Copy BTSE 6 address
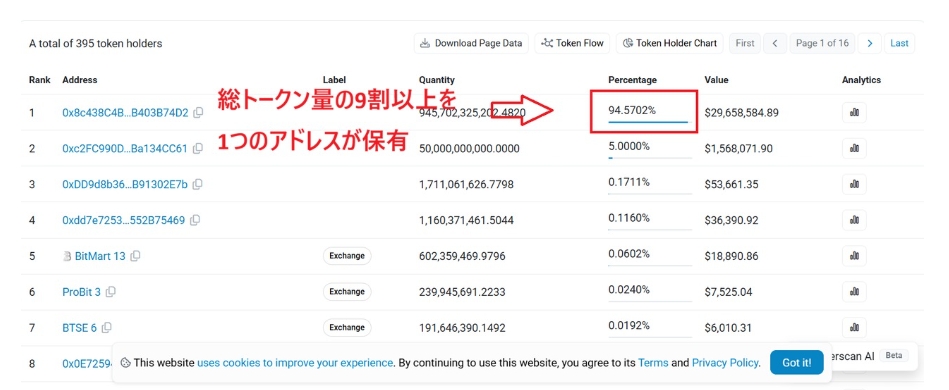 (107, 328)
